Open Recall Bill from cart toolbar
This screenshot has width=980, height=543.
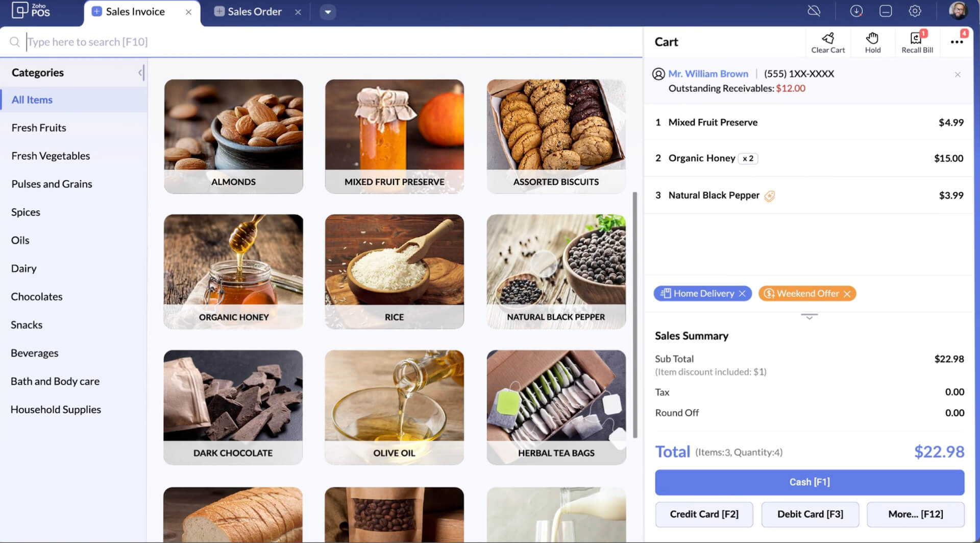coord(917,42)
